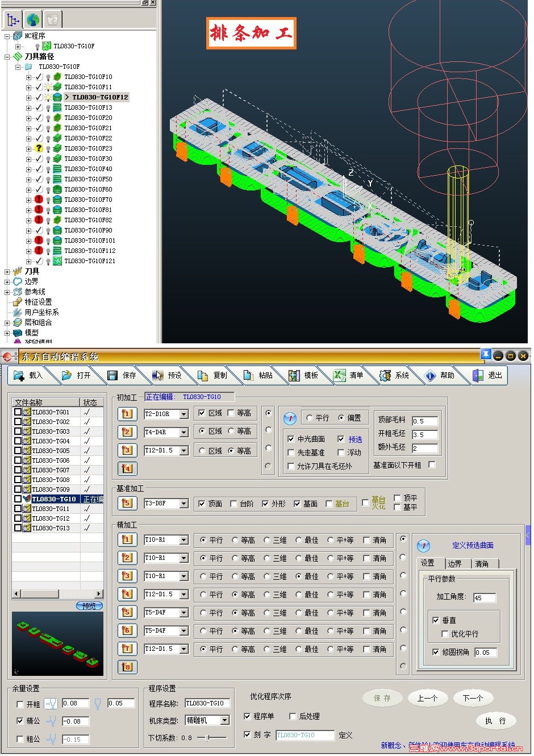Click 定义 next to engraving text field
This screenshot has height=756, width=534.
pyautogui.click(x=345, y=735)
